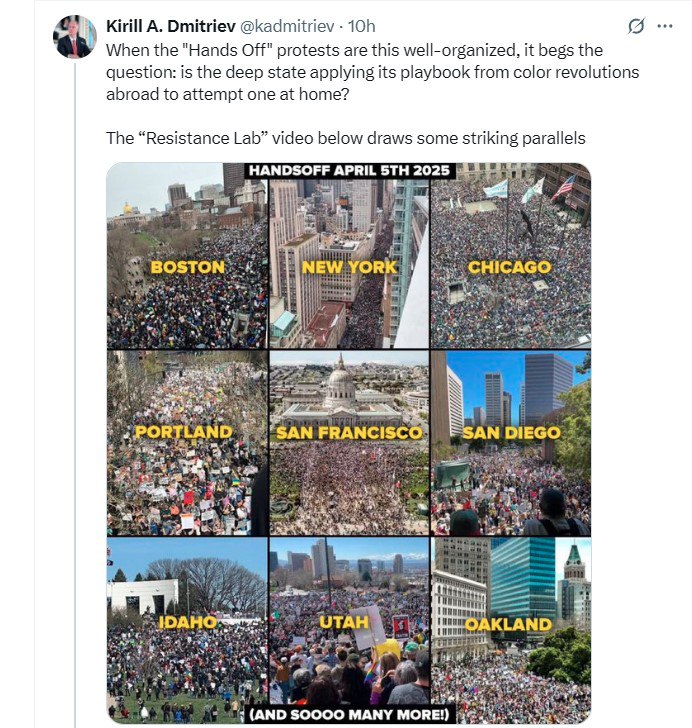Click the Chicago crowd photo
Image resolution: width=692 pixels, height=728 pixels.
tap(511, 255)
